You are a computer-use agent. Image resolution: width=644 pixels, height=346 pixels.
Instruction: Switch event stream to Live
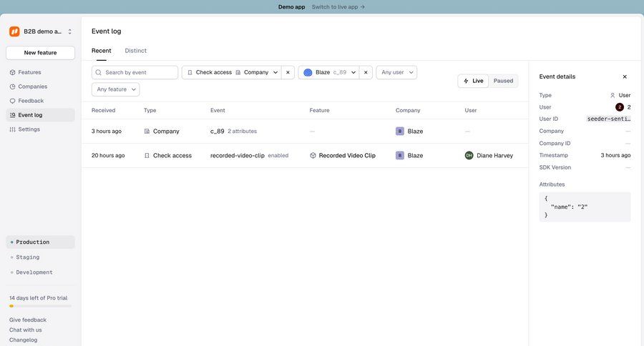(x=473, y=81)
